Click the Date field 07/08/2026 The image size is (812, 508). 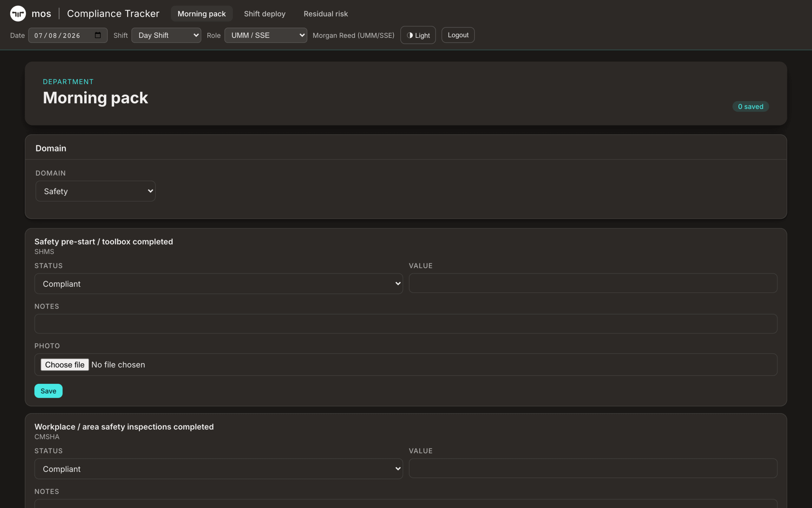[x=68, y=35]
